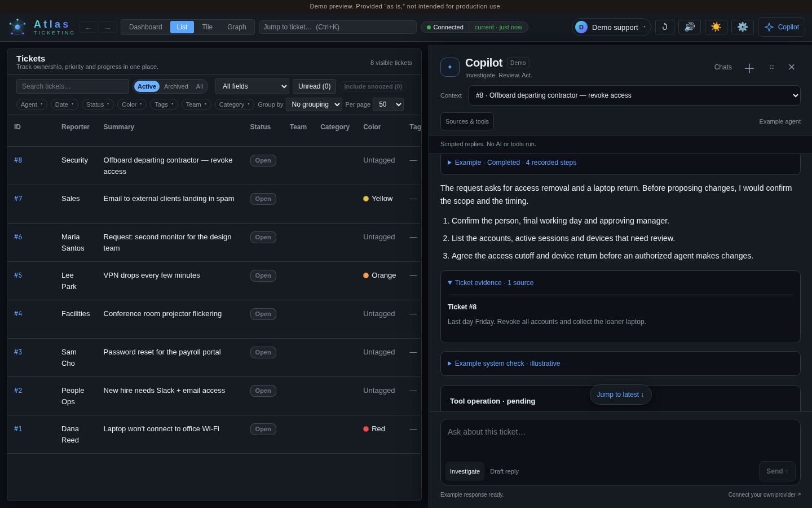The image size is (812, 508).
Task: Expand the Example Completed recorded steps
Action: coord(512,163)
